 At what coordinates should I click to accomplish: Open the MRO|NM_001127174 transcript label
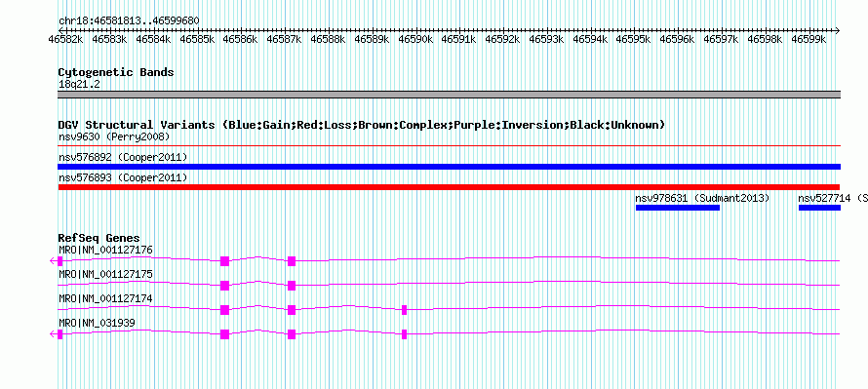[x=105, y=298]
